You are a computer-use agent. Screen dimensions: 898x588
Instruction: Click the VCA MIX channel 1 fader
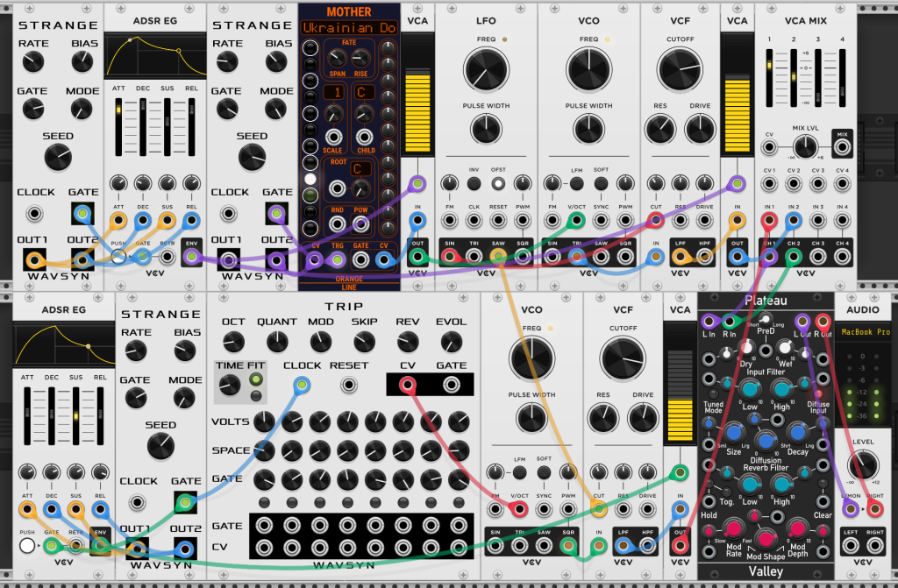(x=769, y=78)
